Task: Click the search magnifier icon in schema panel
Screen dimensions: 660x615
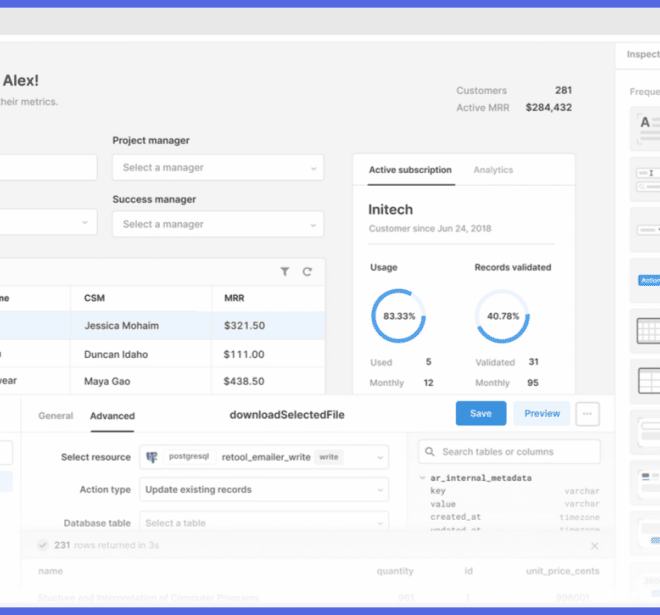Action: point(429,452)
